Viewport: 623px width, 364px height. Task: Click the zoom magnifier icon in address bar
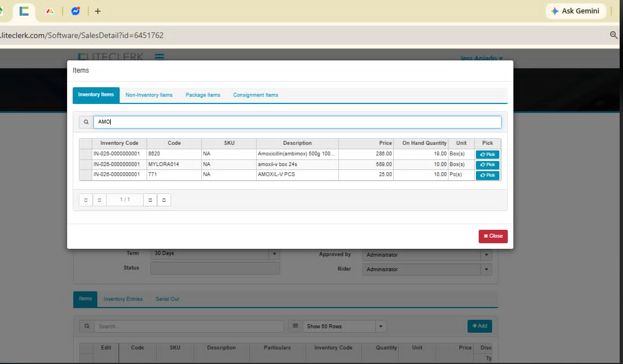pos(613,35)
